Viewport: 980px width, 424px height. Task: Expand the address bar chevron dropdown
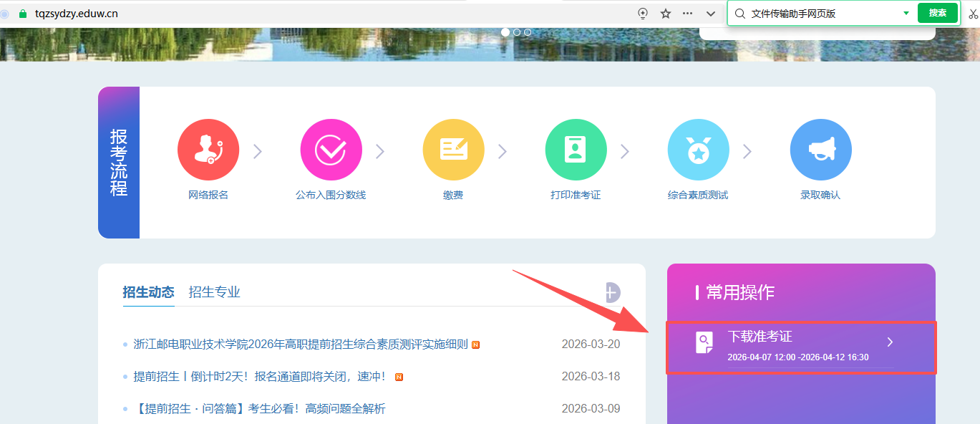pyautogui.click(x=710, y=14)
